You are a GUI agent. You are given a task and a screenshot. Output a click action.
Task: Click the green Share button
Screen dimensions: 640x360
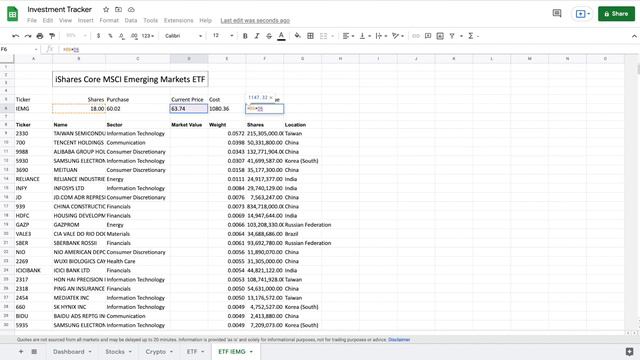click(616, 13)
